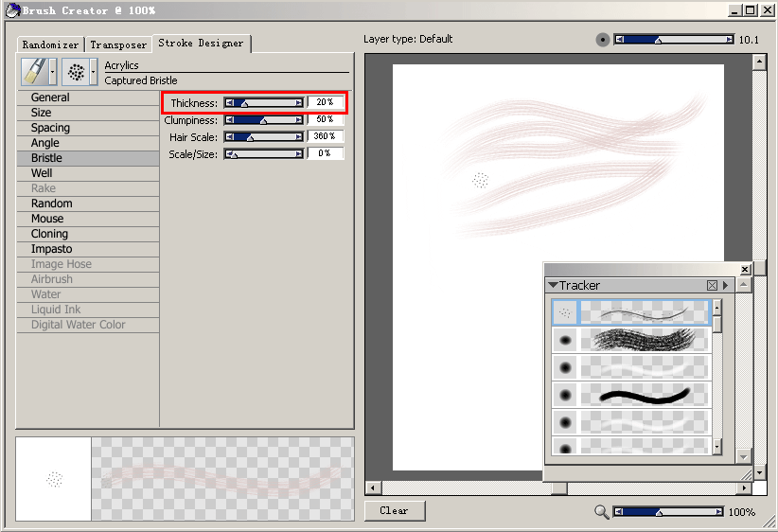
Task: Open the Random settings section
Action: coord(88,204)
